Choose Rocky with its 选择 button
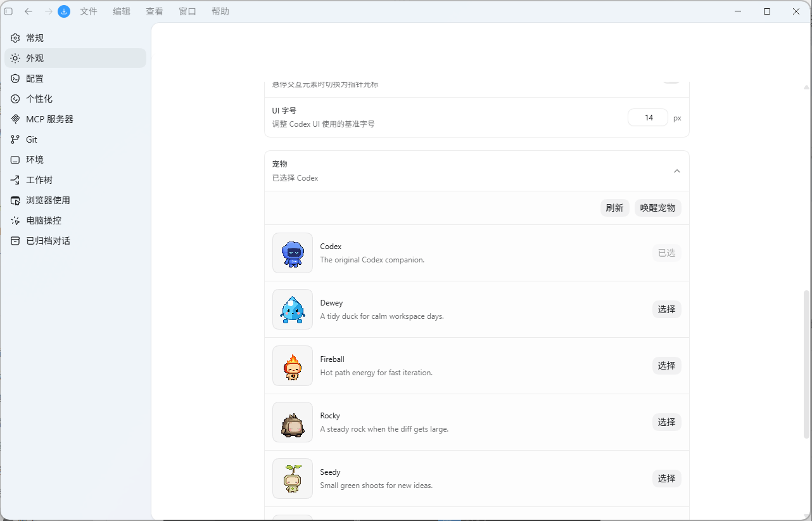 (x=666, y=422)
